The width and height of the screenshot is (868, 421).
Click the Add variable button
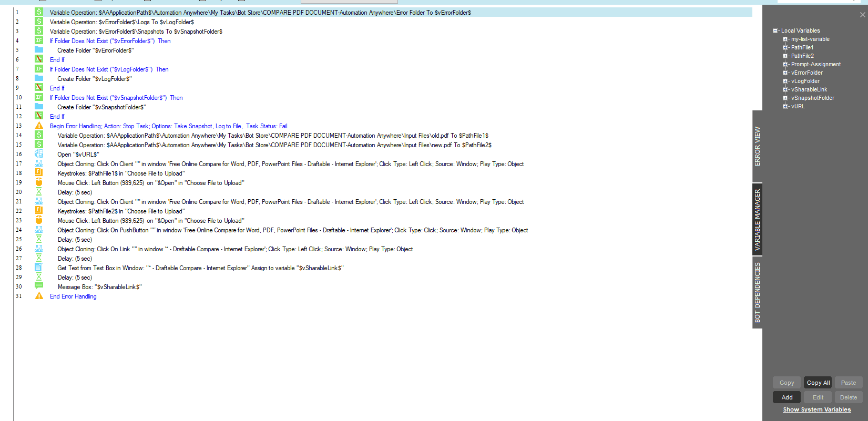[787, 397]
